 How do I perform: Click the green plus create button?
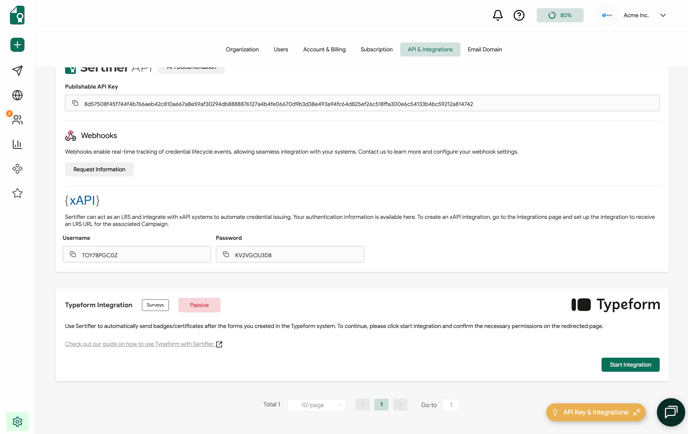click(x=17, y=45)
